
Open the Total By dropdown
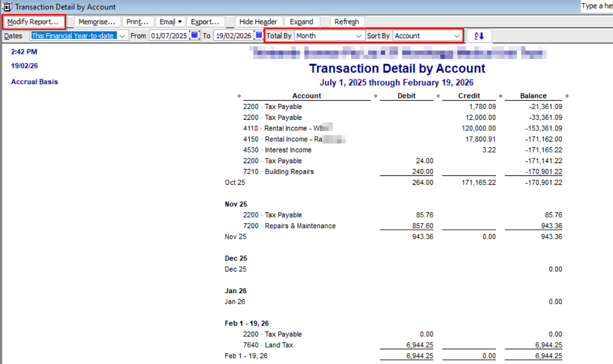[358, 36]
